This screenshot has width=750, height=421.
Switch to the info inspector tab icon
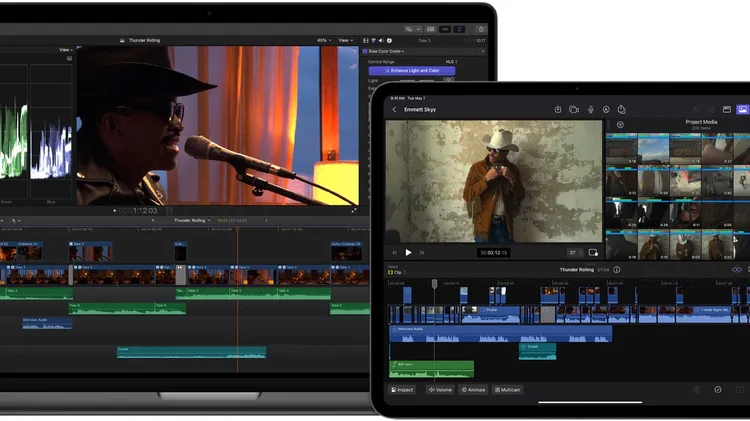[389, 41]
